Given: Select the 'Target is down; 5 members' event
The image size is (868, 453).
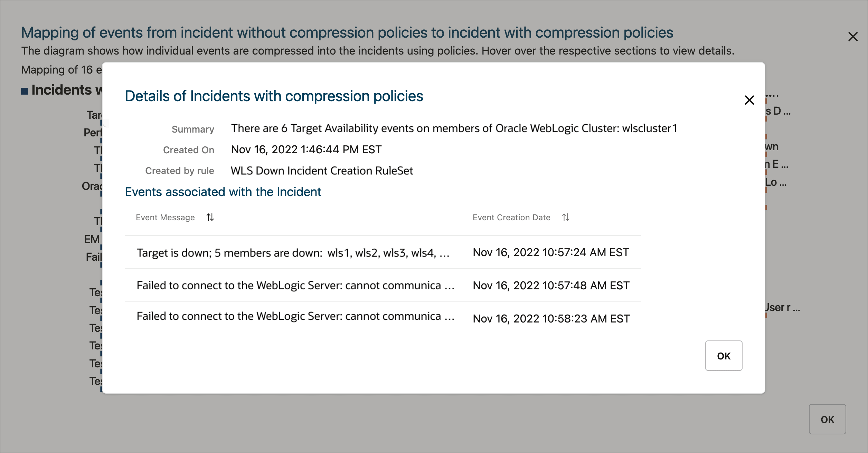Looking at the screenshot, I should pyautogui.click(x=293, y=253).
